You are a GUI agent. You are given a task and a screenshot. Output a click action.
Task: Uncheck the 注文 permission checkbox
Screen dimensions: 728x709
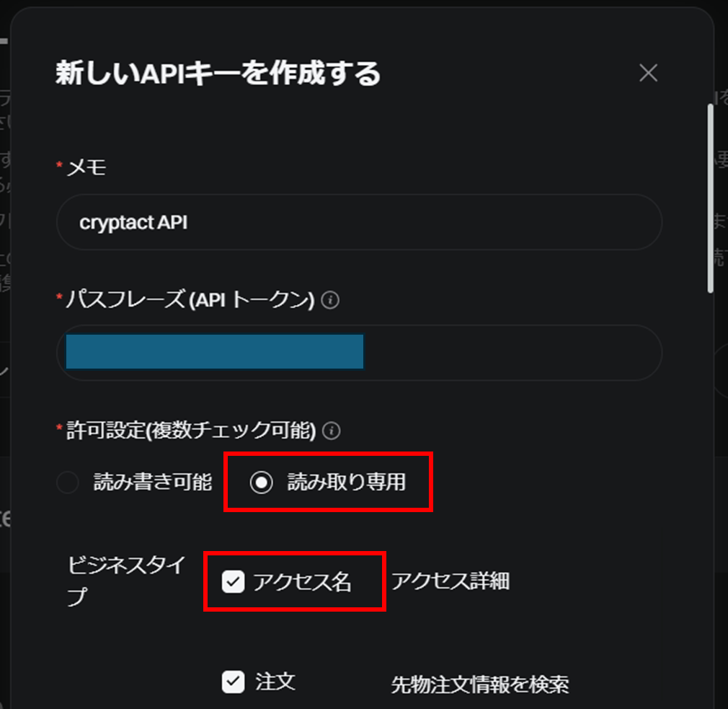[233, 682]
